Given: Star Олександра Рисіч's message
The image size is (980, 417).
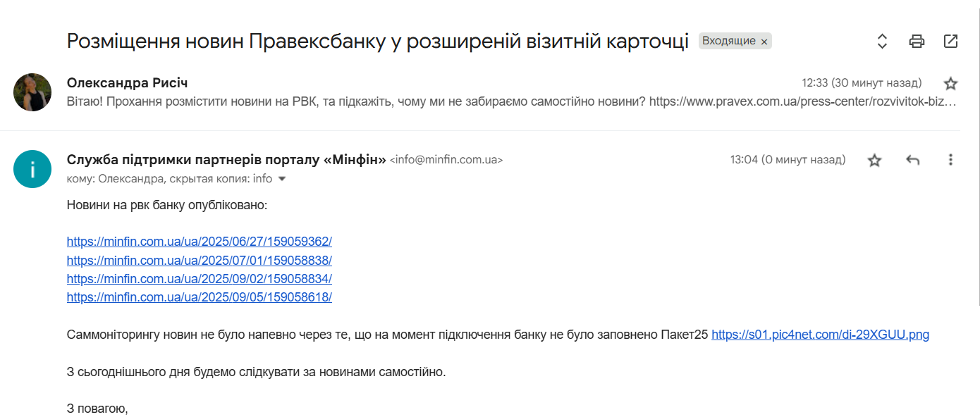Looking at the screenshot, I should [x=950, y=84].
